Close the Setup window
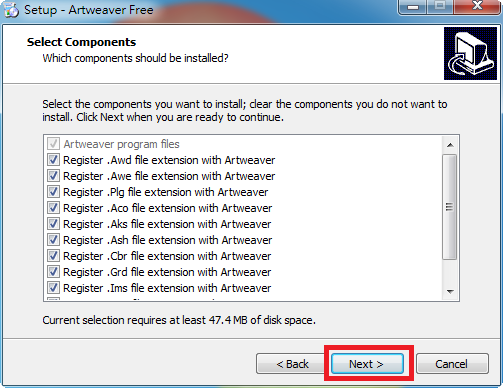This screenshot has height=388, width=503. (477, 7)
